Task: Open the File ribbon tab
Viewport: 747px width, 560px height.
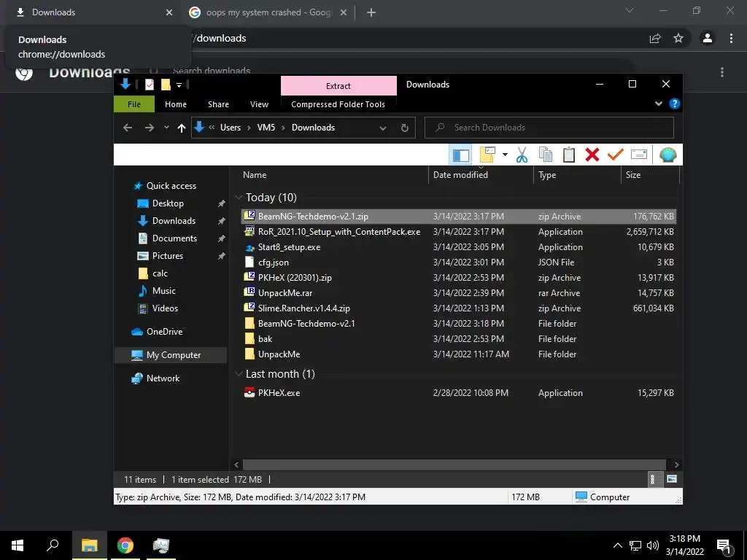Action: click(x=134, y=104)
